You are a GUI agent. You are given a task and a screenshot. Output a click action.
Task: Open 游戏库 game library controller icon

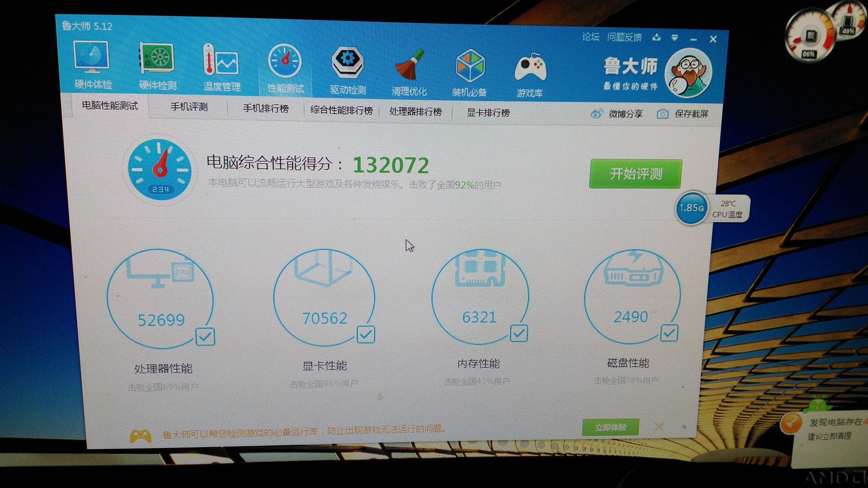point(530,75)
